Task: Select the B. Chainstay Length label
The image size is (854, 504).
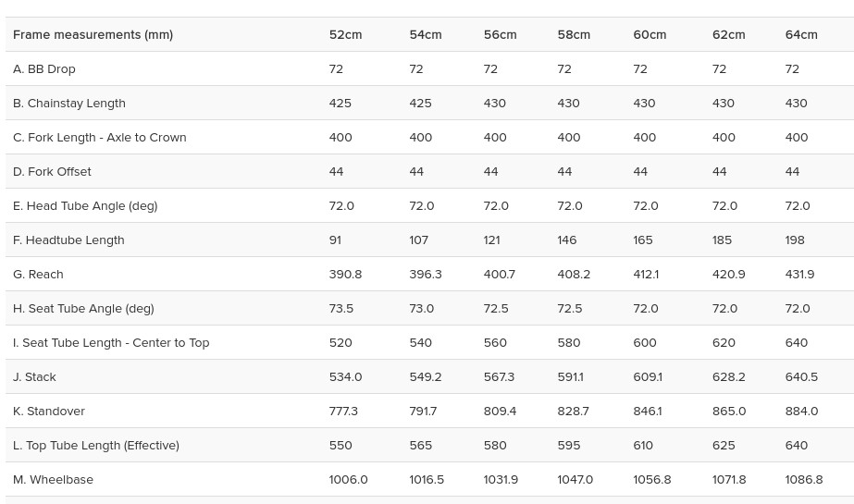Action: (69, 104)
